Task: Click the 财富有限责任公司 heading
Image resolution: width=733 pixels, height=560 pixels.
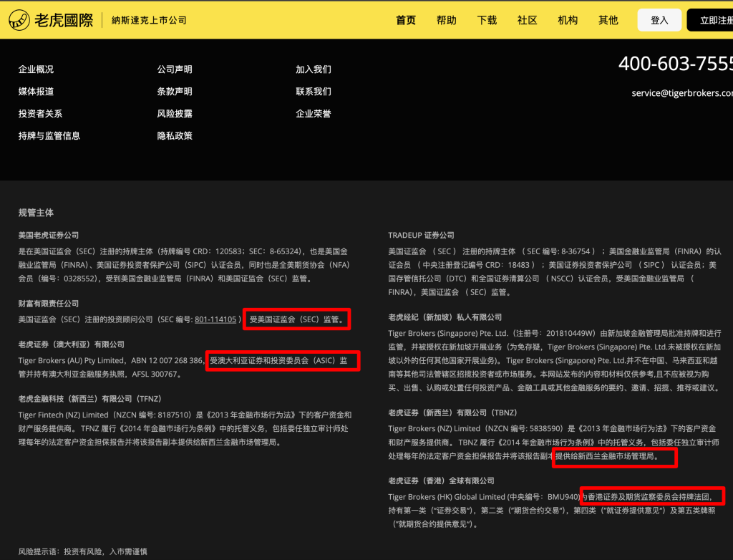Action: click(x=49, y=304)
